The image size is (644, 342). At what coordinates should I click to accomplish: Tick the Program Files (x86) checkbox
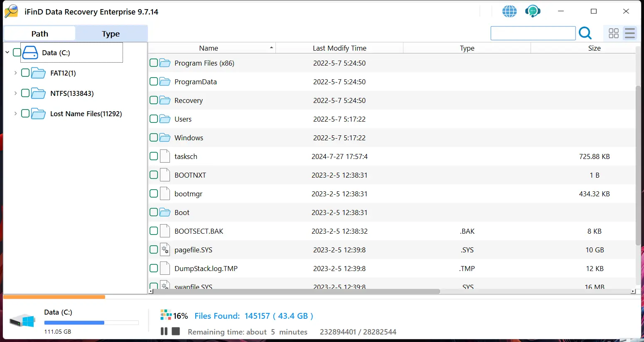pyautogui.click(x=154, y=63)
